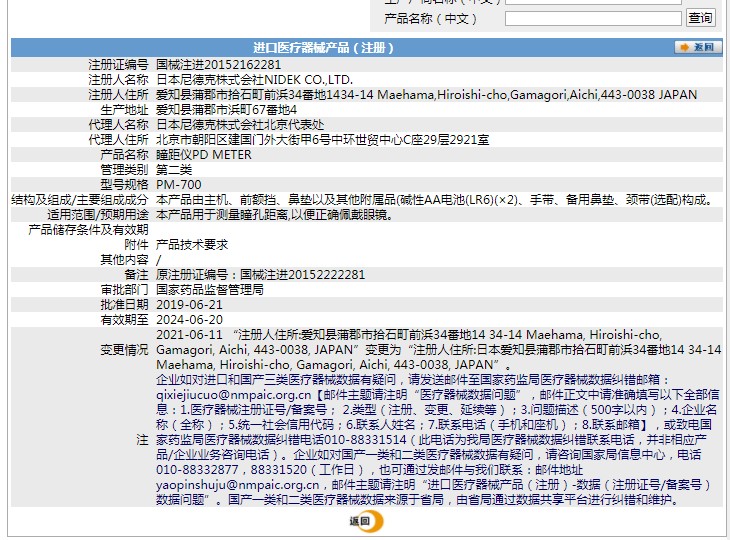Select the change record date 2021-06-11
This screenshot has height=540, width=730.
click(x=189, y=335)
